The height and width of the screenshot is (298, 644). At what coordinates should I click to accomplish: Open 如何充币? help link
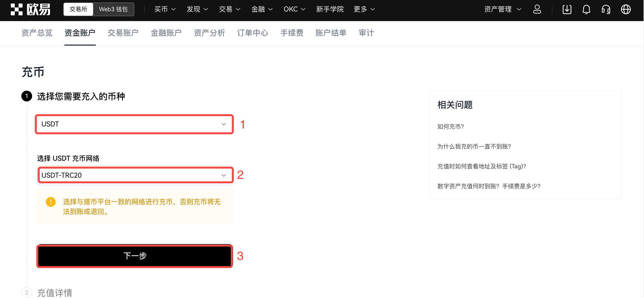point(450,127)
